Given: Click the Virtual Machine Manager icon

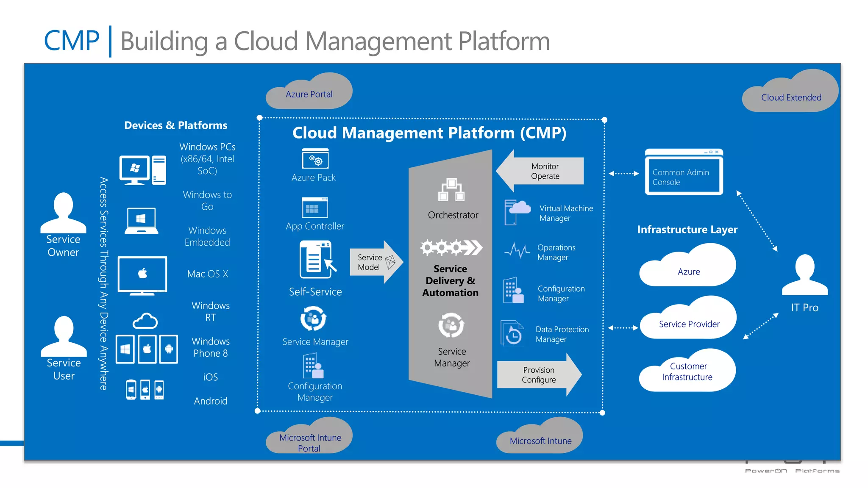Looking at the screenshot, I should click(517, 212).
